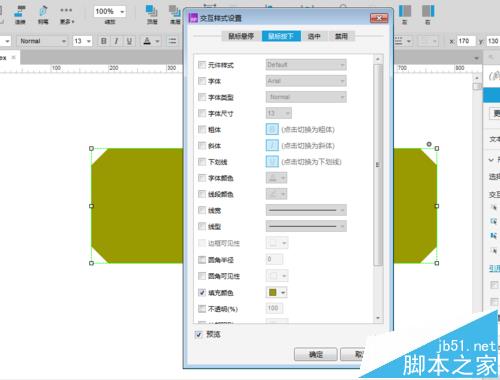Enable the 圆角半径 checkbox
Image resolution: width=500 pixels, height=380 pixels.
(202, 259)
